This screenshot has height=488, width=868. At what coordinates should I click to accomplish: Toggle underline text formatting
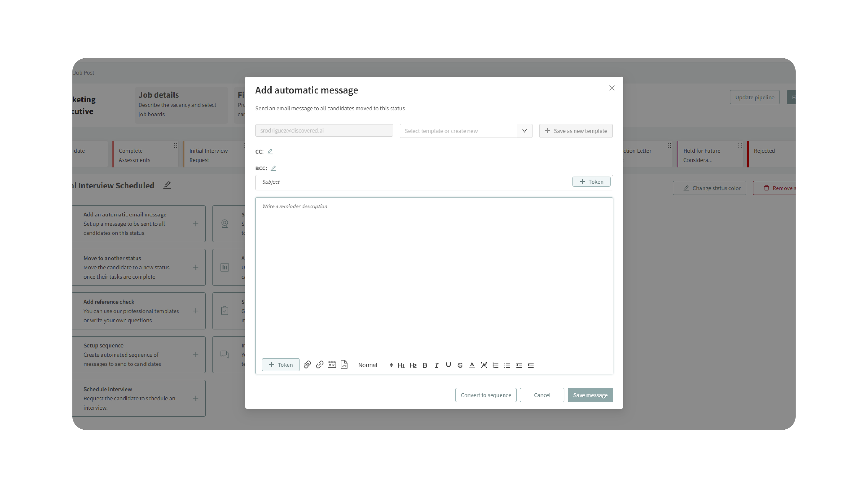pyautogui.click(x=448, y=365)
